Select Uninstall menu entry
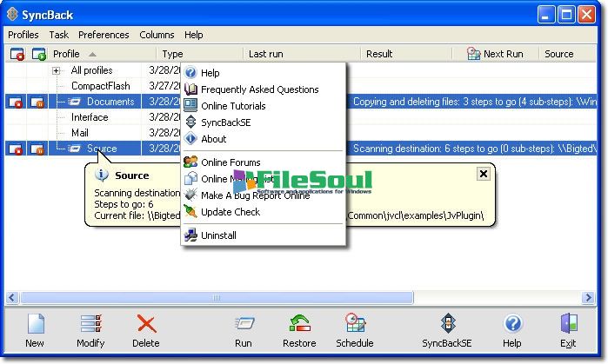This screenshot has width=608, height=364. tap(264, 235)
